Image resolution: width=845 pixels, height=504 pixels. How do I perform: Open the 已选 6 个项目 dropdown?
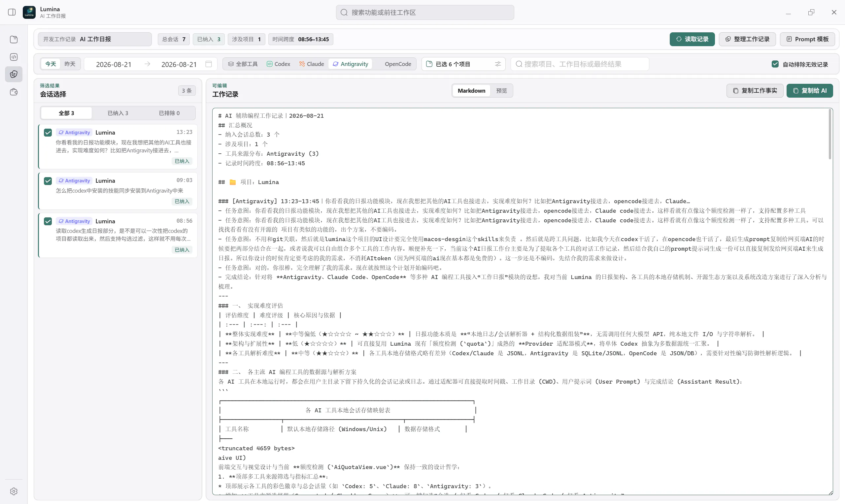[463, 64]
